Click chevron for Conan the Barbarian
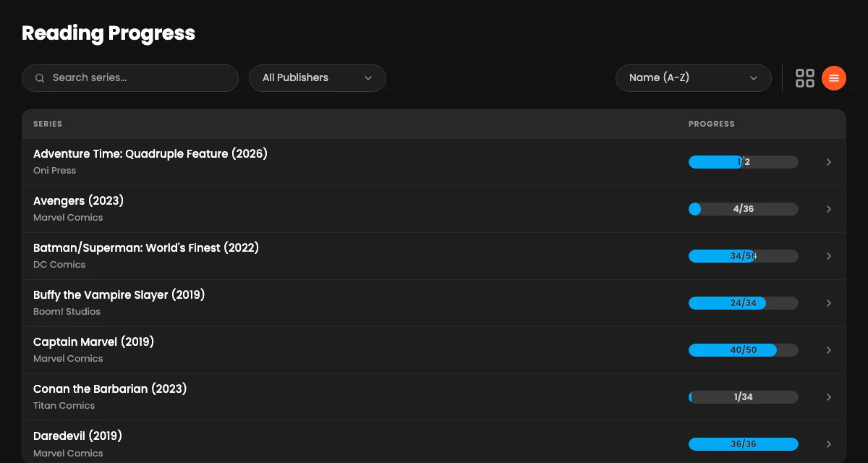The image size is (868, 463). (x=829, y=397)
